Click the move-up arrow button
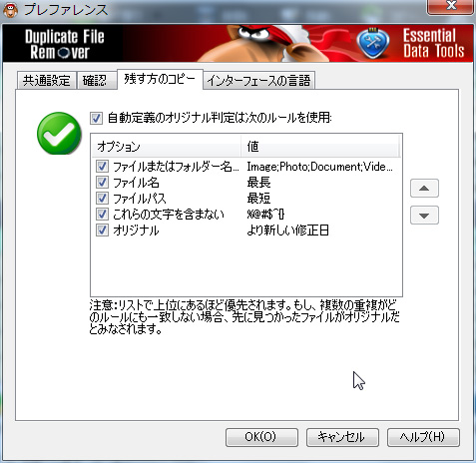This screenshot has width=476, height=463. (x=424, y=189)
